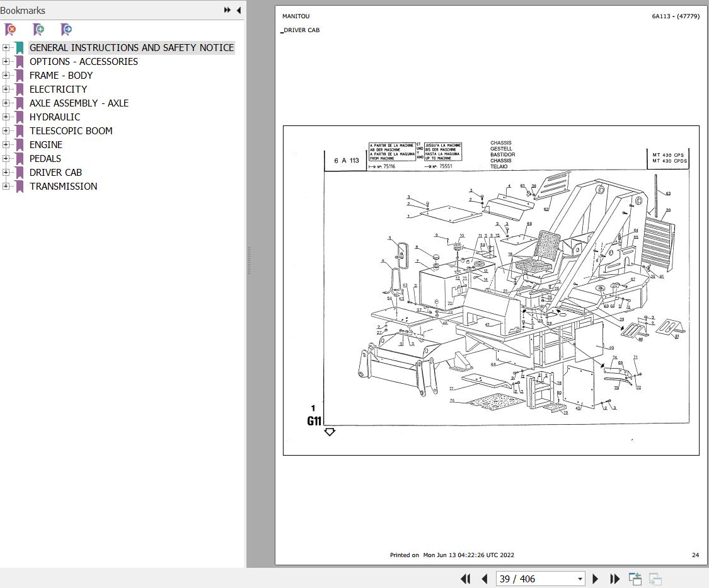Image resolution: width=709 pixels, height=588 pixels.
Task: Expand the ENGINE bookmark node
Action: [x=6, y=144]
